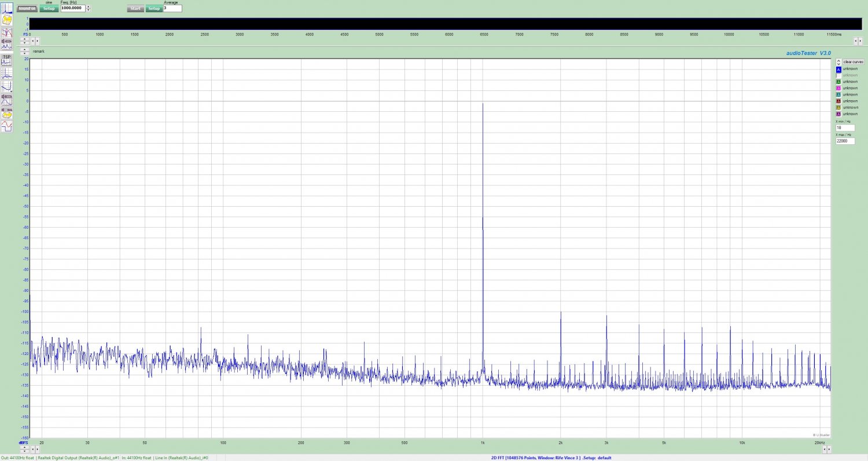This screenshot has height=461, width=868.
Task: Start the measurement
Action: click(x=135, y=9)
